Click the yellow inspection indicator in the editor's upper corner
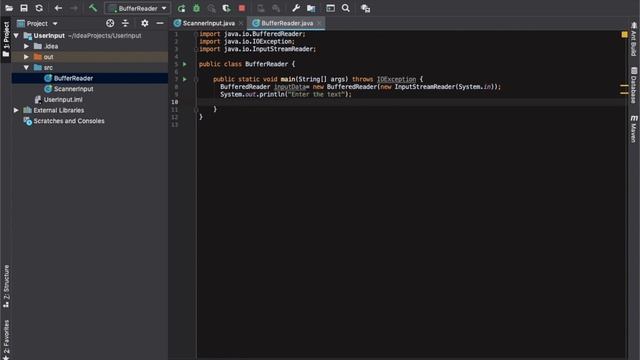This screenshot has height=360, width=640. [x=624, y=35]
